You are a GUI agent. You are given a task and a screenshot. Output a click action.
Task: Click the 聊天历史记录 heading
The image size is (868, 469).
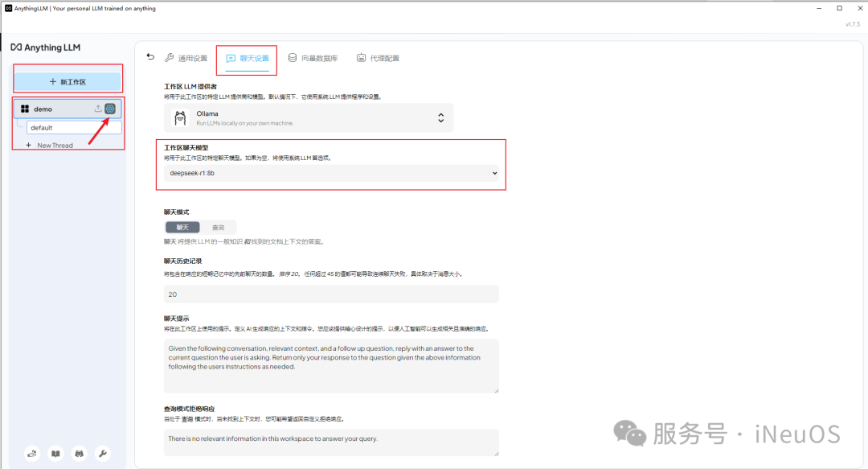point(182,261)
